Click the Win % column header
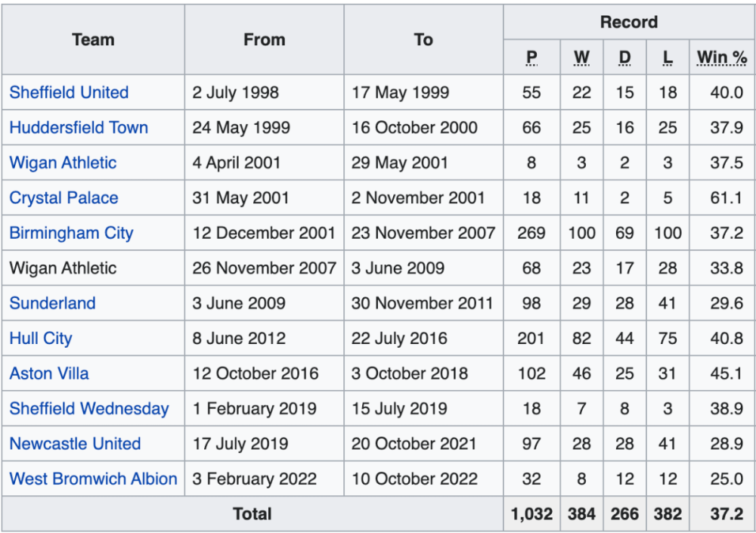 click(722, 57)
